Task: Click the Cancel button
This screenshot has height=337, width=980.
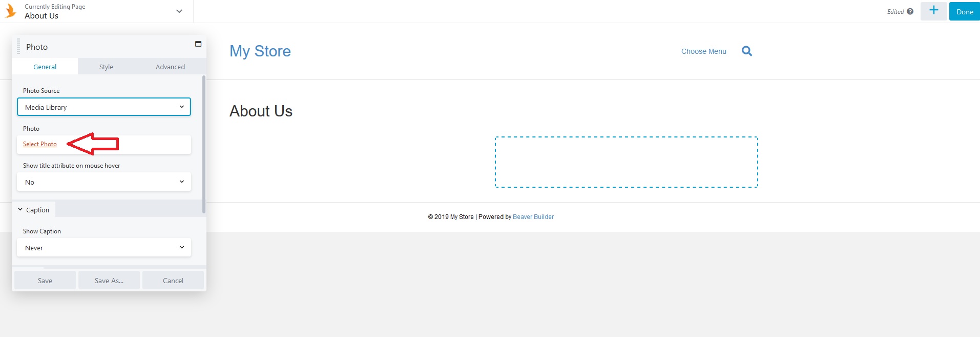Action: coord(173,280)
